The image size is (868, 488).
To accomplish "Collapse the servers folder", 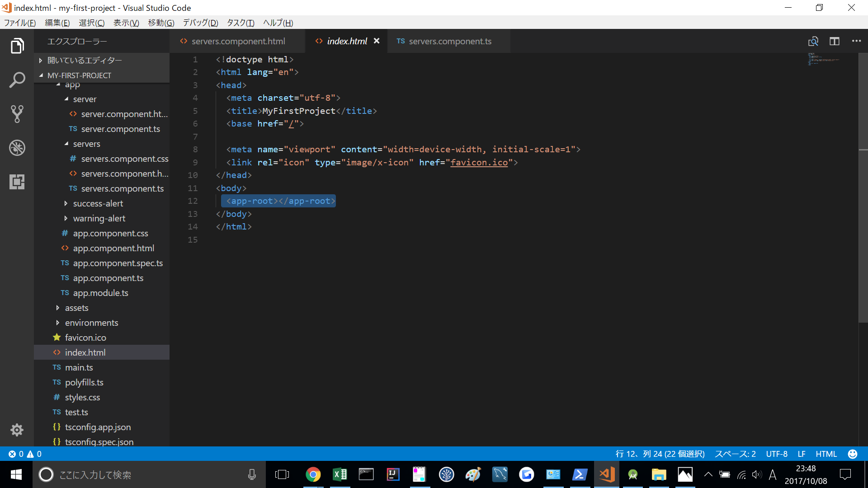I will coord(86,144).
